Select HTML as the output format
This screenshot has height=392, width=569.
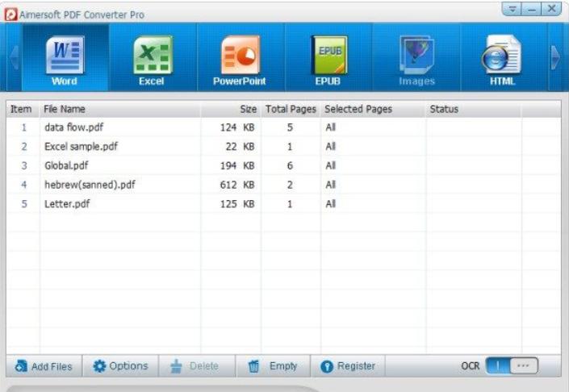click(504, 57)
